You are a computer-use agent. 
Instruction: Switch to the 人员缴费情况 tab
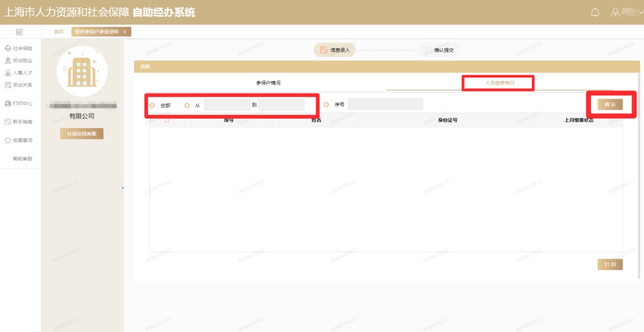click(x=499, y=83)
